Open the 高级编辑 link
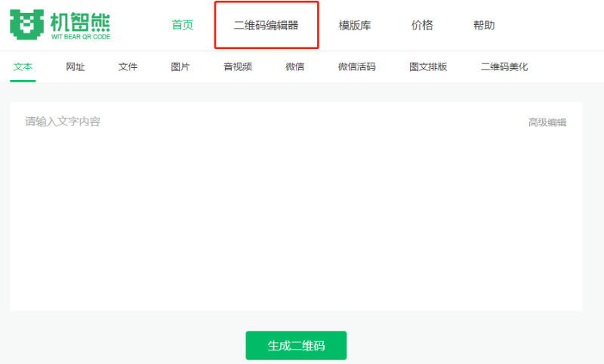 pos(547,122)
